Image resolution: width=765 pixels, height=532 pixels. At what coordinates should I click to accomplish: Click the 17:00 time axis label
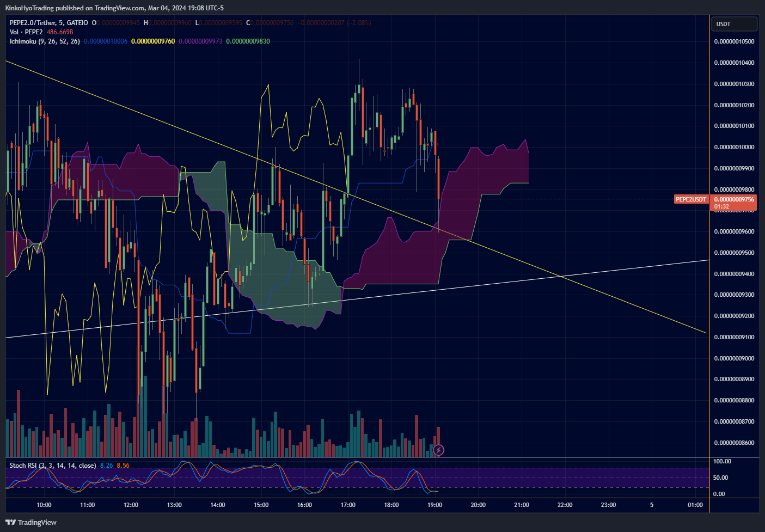point(348,505)
